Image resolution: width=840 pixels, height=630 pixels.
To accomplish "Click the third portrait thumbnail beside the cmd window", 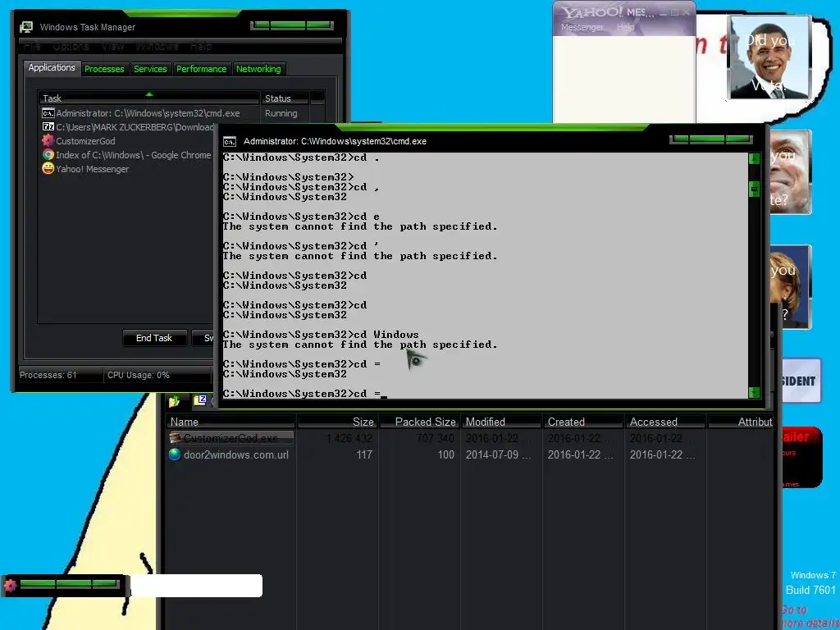I will (790, 286).
